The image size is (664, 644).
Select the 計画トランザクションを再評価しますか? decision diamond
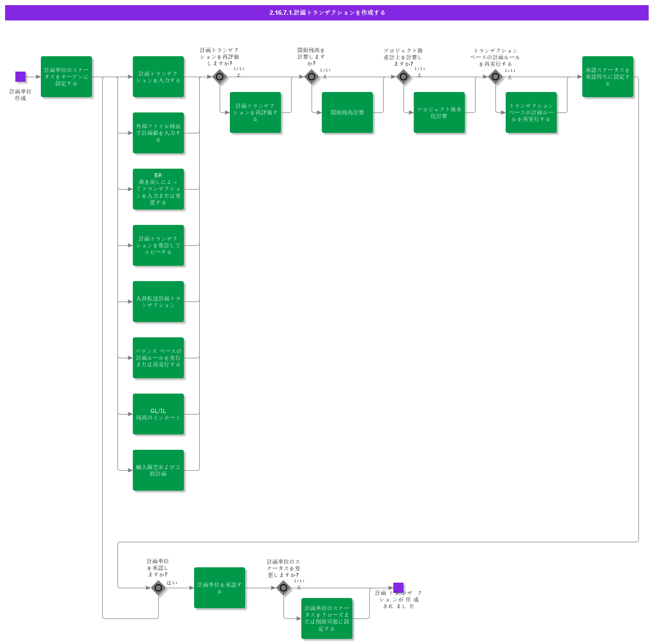pos(220,76)
